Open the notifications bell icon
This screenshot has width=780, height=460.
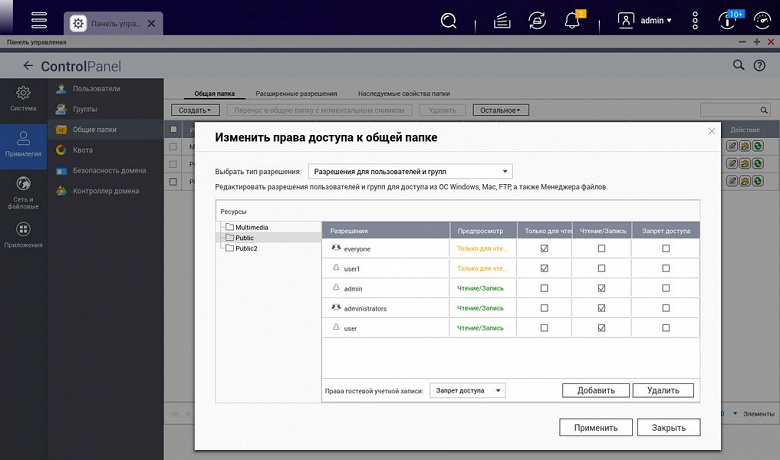(573, 20)
